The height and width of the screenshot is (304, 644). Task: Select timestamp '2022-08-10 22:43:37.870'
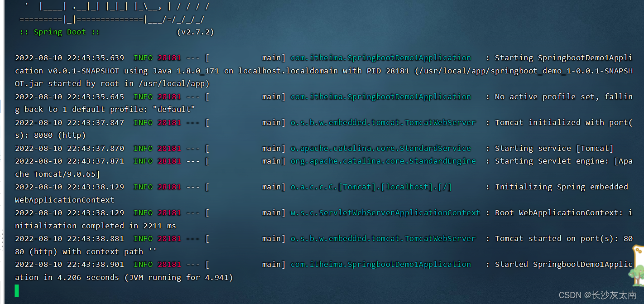point(69,148)
